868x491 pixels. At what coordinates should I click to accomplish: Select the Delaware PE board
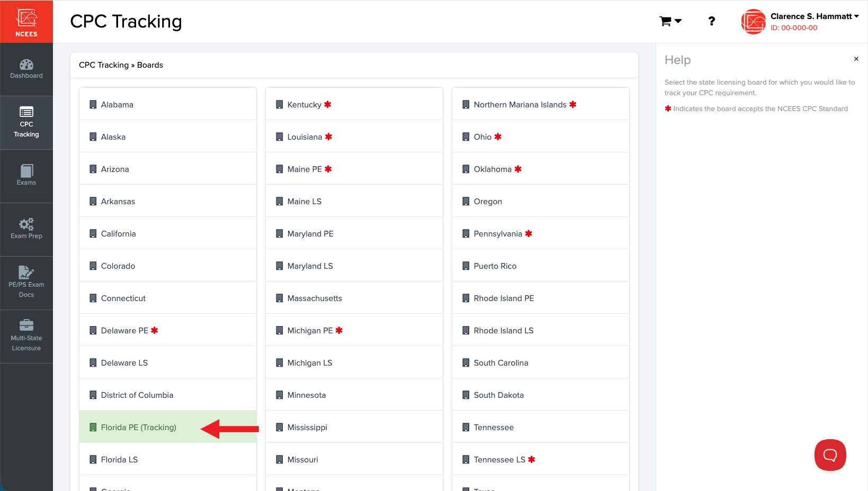coord(168,330)
